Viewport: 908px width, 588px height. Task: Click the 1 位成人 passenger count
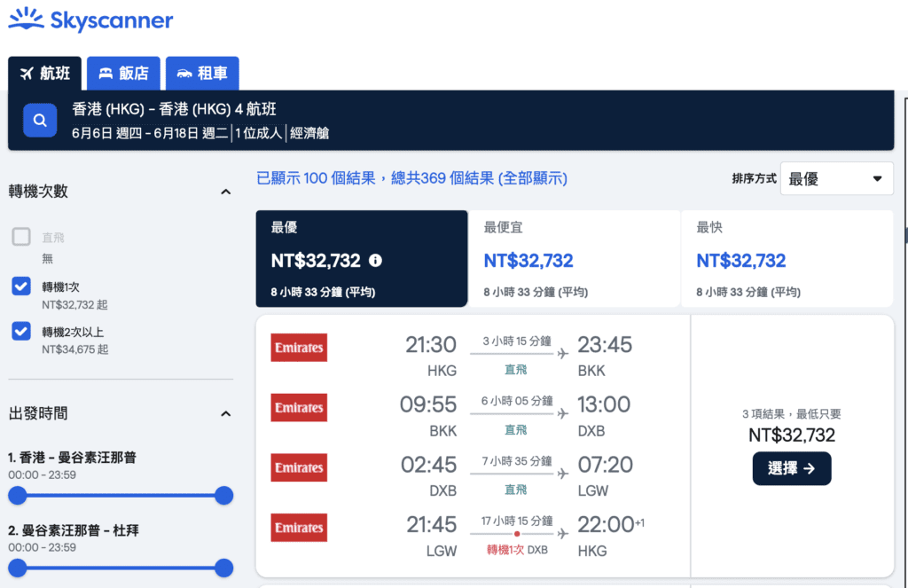tap(259, 133)
